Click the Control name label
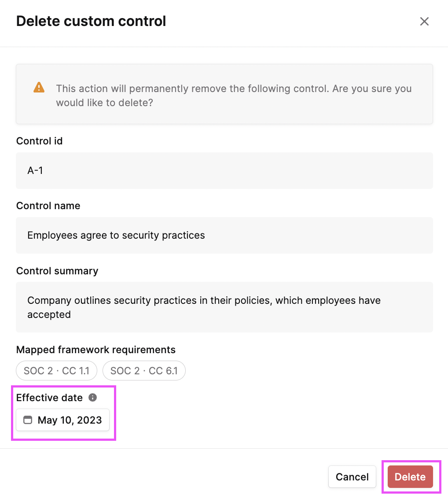Screen dimensions: 448x502 (48, 206)
